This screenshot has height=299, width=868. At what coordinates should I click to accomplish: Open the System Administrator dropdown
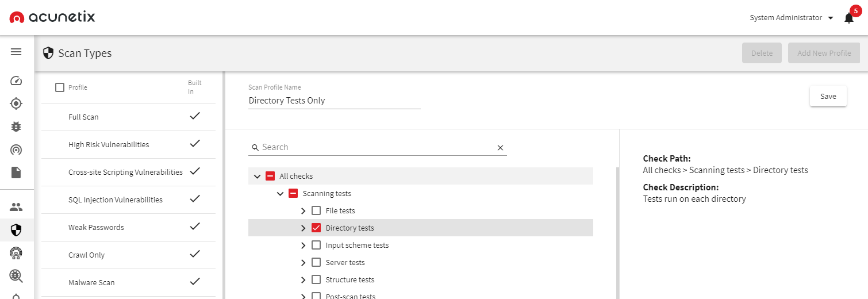tap(792, 18)
